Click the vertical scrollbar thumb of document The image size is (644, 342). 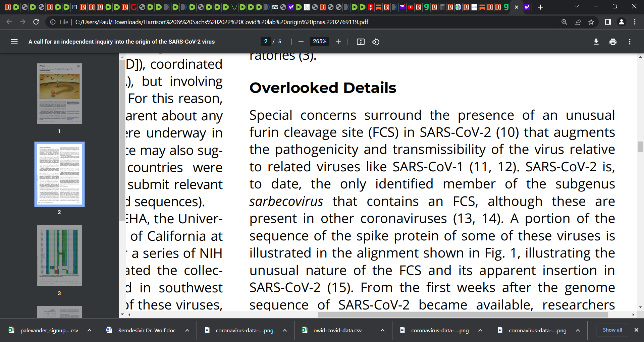click(x=640, y=147)
